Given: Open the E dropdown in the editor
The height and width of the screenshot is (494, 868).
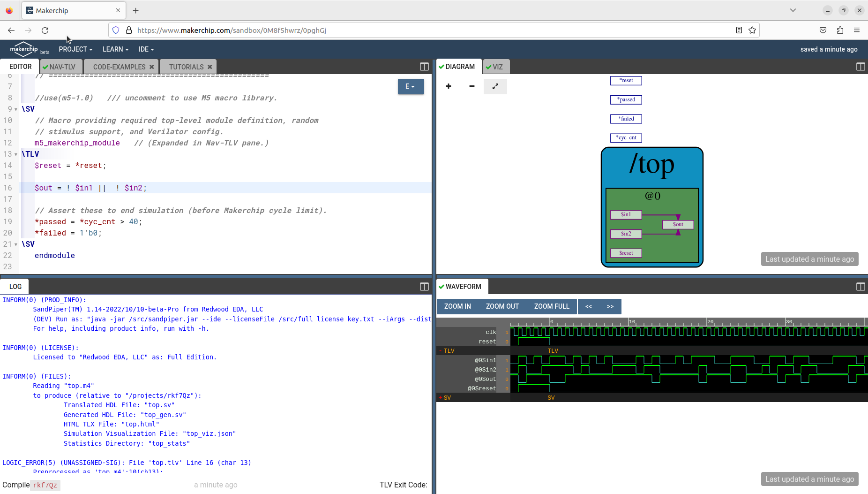Looking at the screenshot, I should pos(410,86).
